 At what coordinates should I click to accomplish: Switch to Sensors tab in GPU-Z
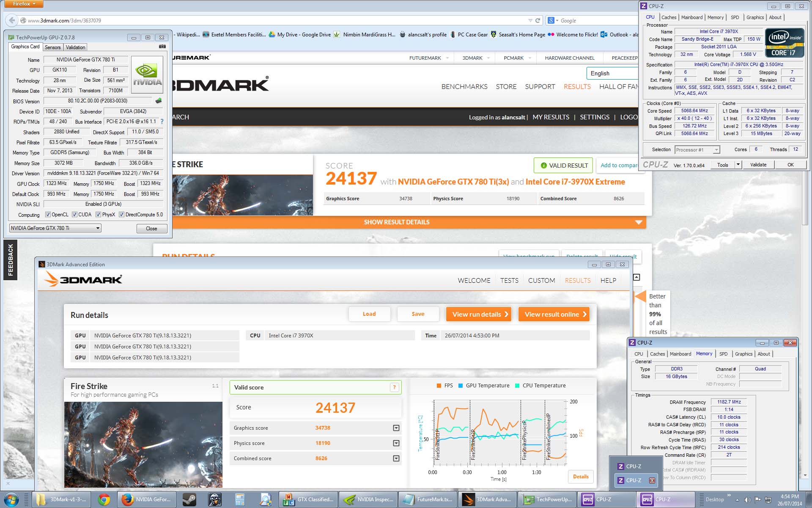[x=53, y=47]
